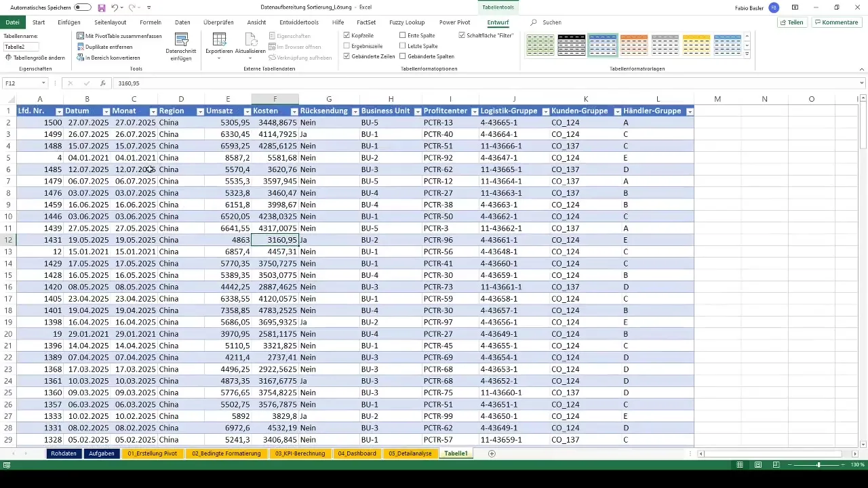
Task: Enable the Erste Spalte checkbox
Action: [403, 35]
